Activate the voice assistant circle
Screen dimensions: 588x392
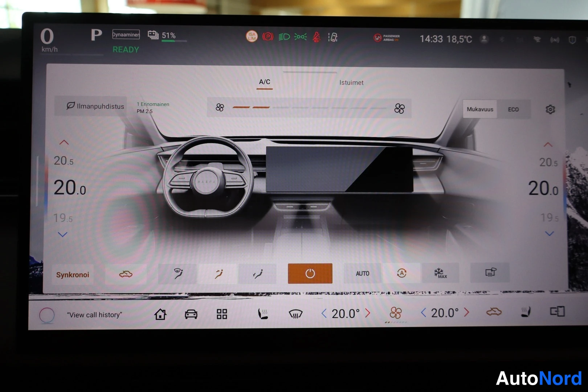point(47,315)
